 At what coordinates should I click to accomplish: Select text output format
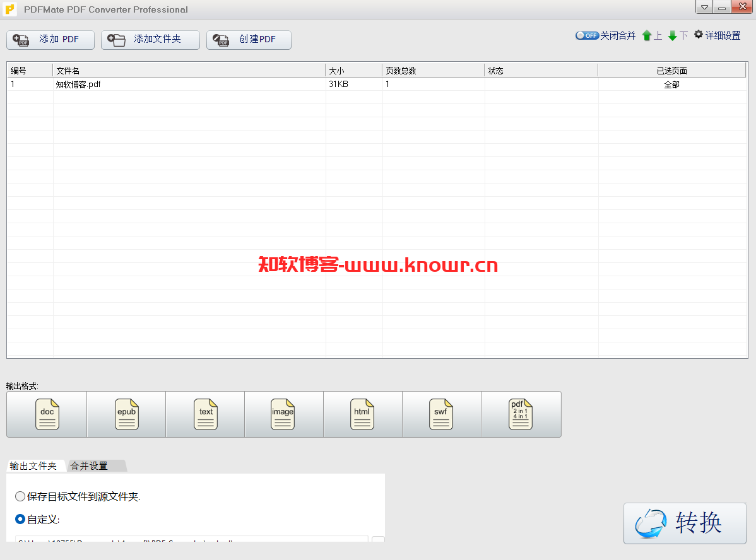(x=205, y=414)
